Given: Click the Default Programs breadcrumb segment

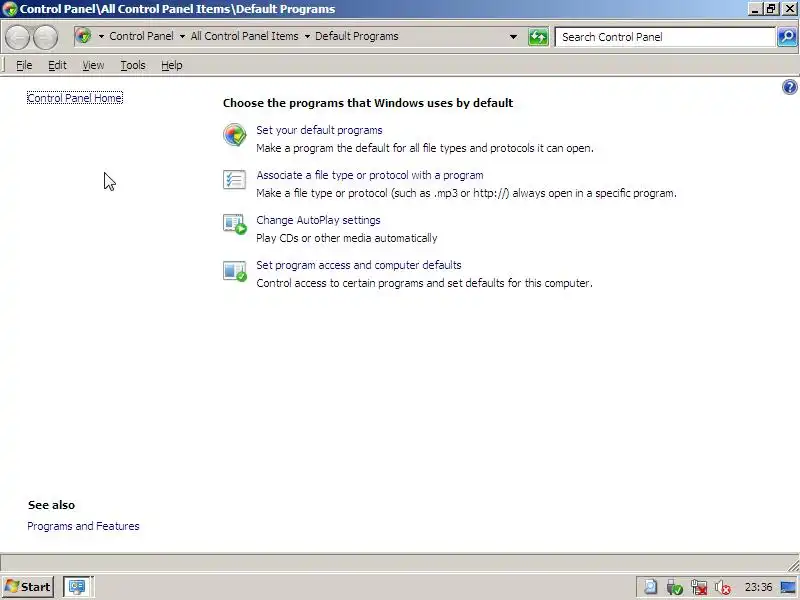Looking at the screenshot, I should [357, 36].
